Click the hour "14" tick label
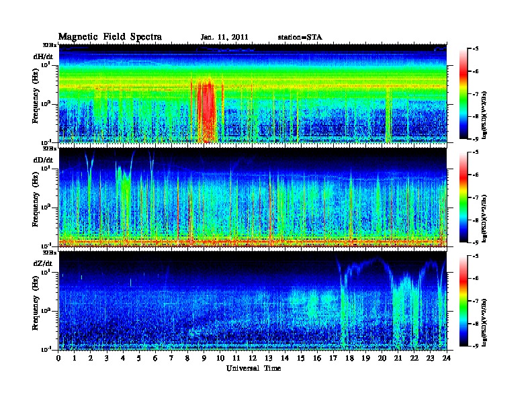Viewport: 532px width, 411px height. click(285, 358)
